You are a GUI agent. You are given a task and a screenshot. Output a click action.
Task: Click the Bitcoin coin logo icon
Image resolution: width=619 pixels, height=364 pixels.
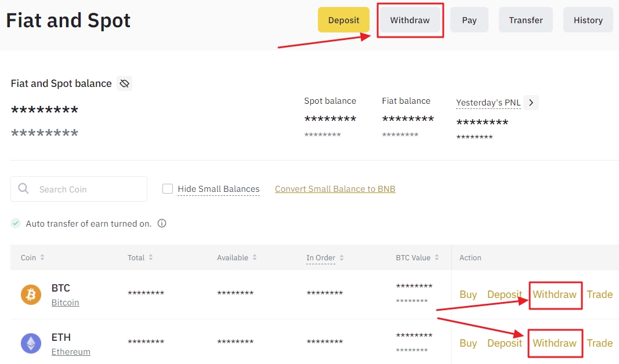[x=31, y=294]
